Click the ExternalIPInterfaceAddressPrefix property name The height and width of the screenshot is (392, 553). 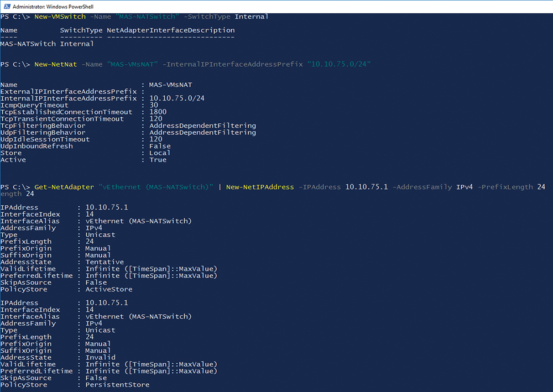tap(68, 91)
